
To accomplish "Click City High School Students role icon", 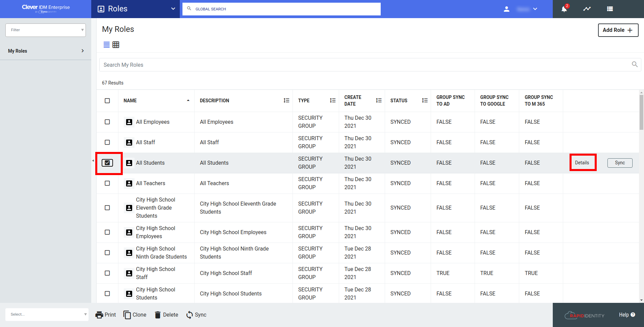I will point(129,294).
